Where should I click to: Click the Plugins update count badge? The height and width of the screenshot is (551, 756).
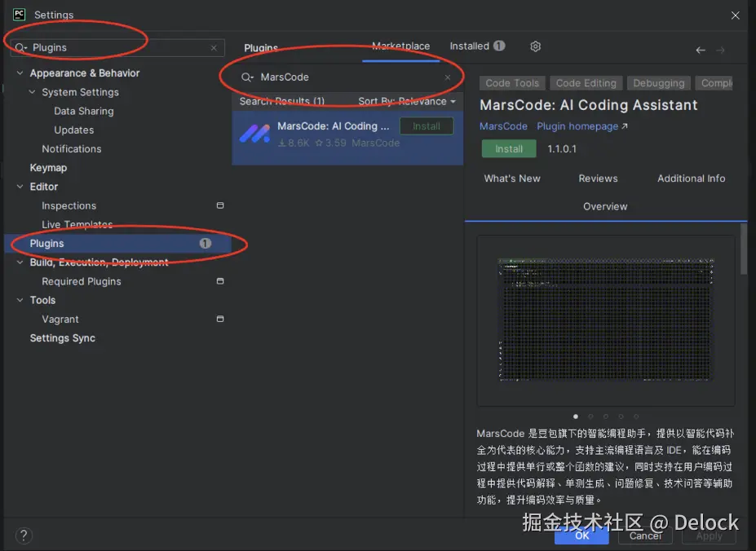click(206, 244)
